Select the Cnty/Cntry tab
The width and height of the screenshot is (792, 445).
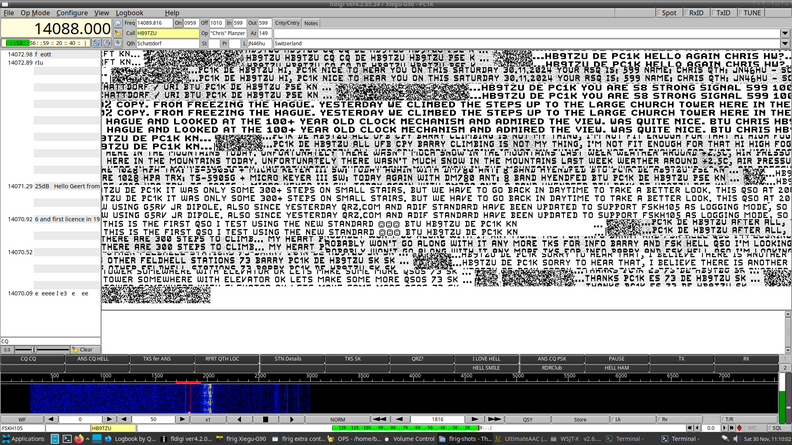pyautogui.click(x=287, y=23)
